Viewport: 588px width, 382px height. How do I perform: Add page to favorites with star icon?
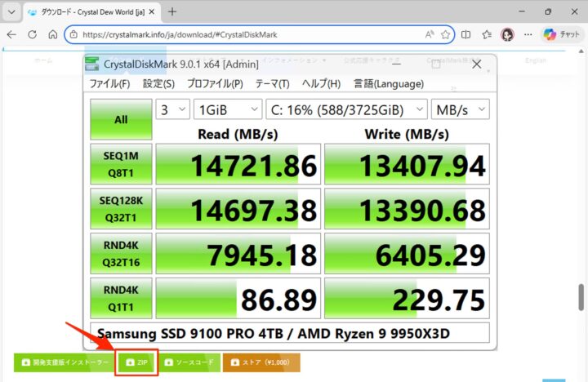[x=446, y=35]
